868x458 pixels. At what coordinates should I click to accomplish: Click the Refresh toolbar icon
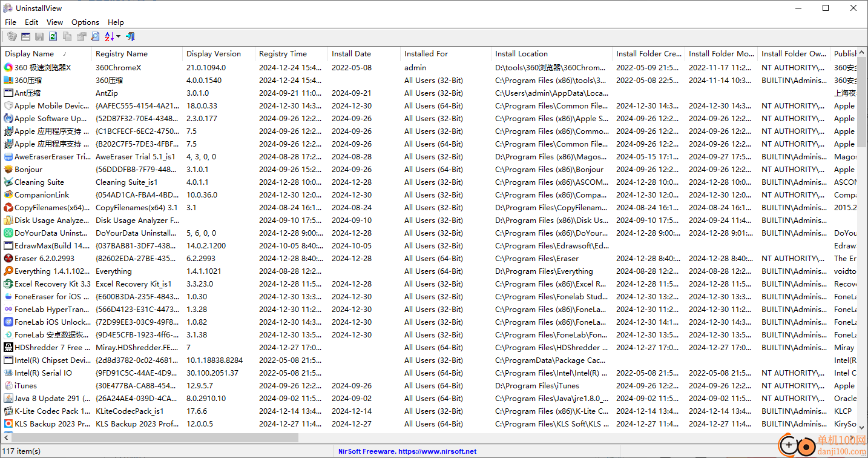53,37
